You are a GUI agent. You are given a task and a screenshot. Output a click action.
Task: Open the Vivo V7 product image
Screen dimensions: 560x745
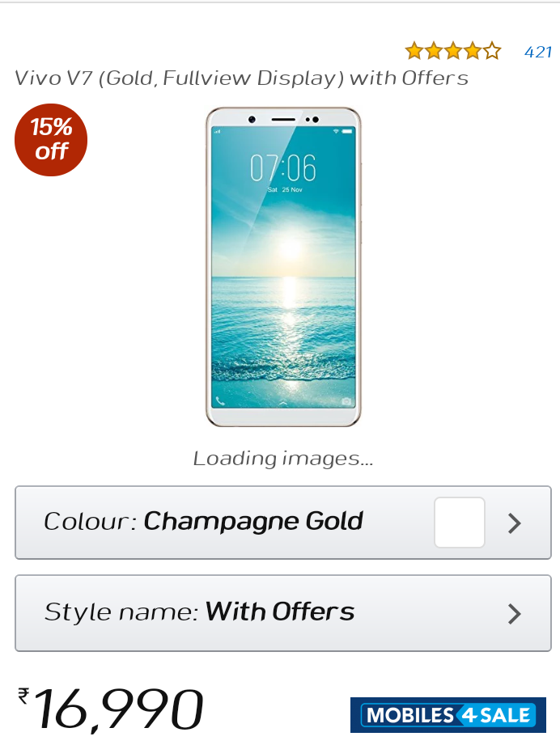[x=283, y=267]
